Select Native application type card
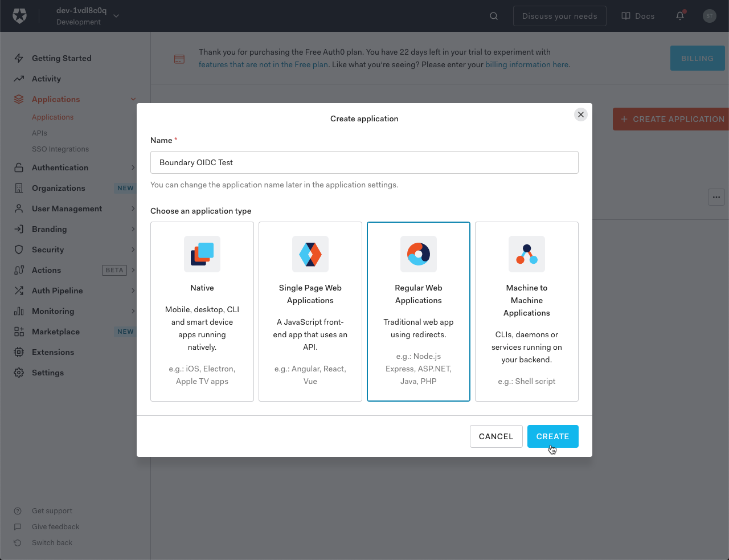 [x=202, y=312]
